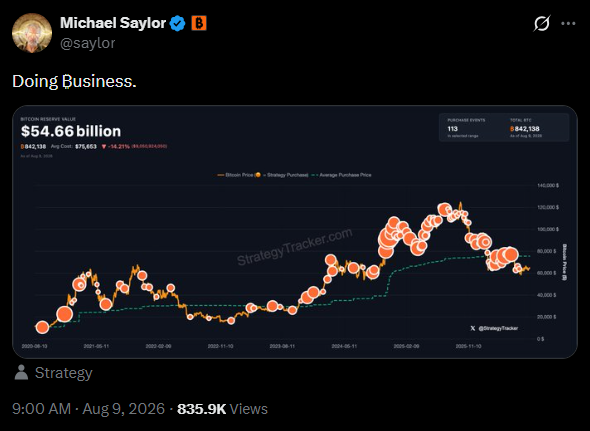Click the X logo next to @StrategyTracker
This screenshot has height=431, width=590.
click(473, 328)
